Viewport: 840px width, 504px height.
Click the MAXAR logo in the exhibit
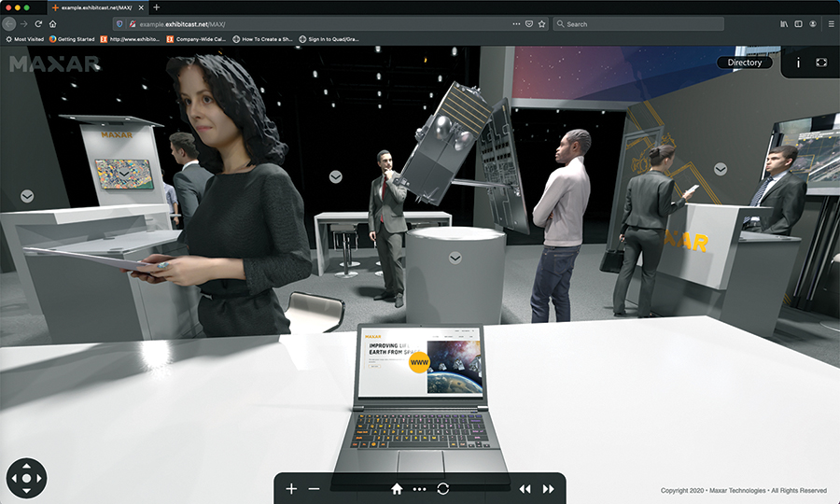(55, 63)
